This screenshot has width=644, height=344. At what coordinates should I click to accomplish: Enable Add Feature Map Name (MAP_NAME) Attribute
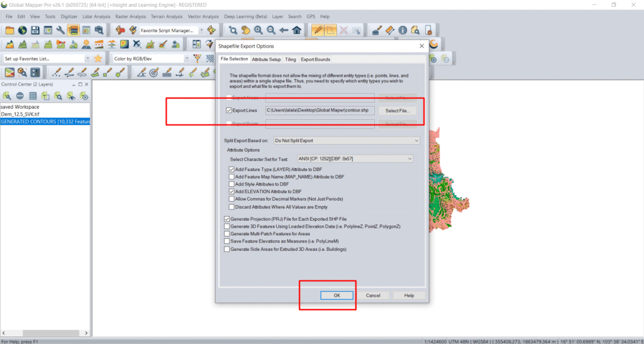pyautogui.click(x=231, y=177)
